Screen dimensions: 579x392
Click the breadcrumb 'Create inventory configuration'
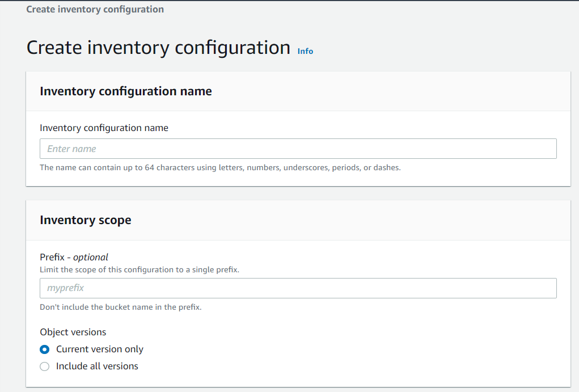pos(95,9)
